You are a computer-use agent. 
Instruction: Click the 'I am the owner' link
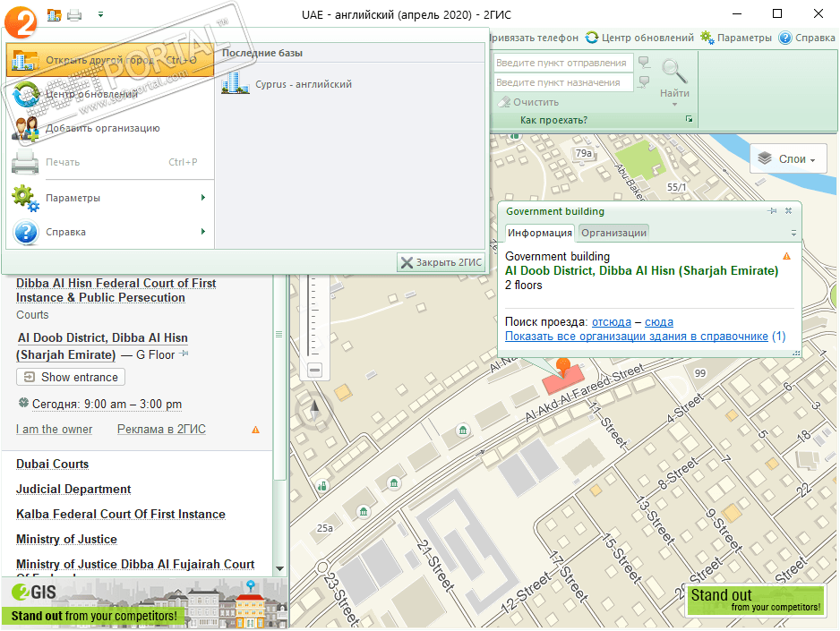[54, 430]
